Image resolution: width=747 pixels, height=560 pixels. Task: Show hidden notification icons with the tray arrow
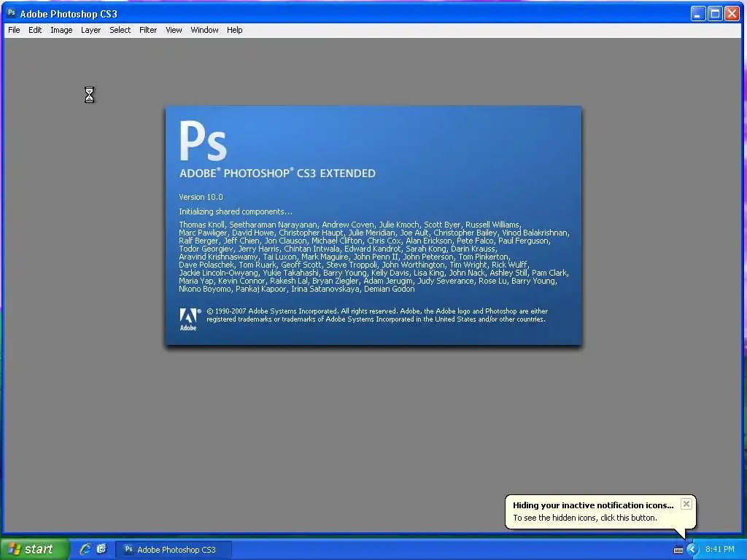tap(692, 550)
